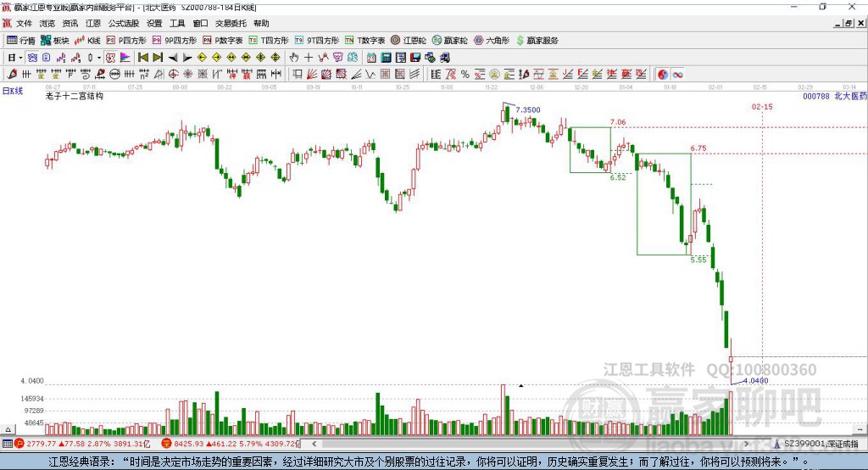The width and height of the screenshot is (868, 470).
Task: Open the 窗口 menu
Action: pos(200,23)
